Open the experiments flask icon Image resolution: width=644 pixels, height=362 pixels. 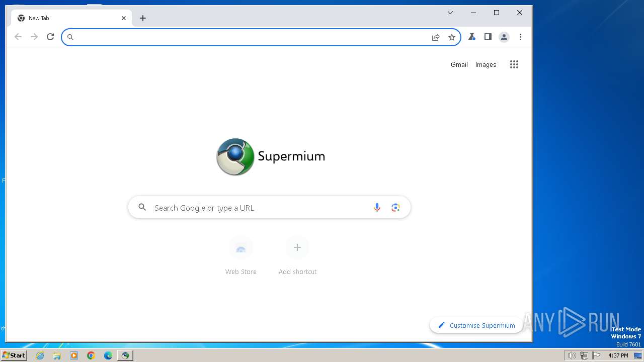point(472,37)
